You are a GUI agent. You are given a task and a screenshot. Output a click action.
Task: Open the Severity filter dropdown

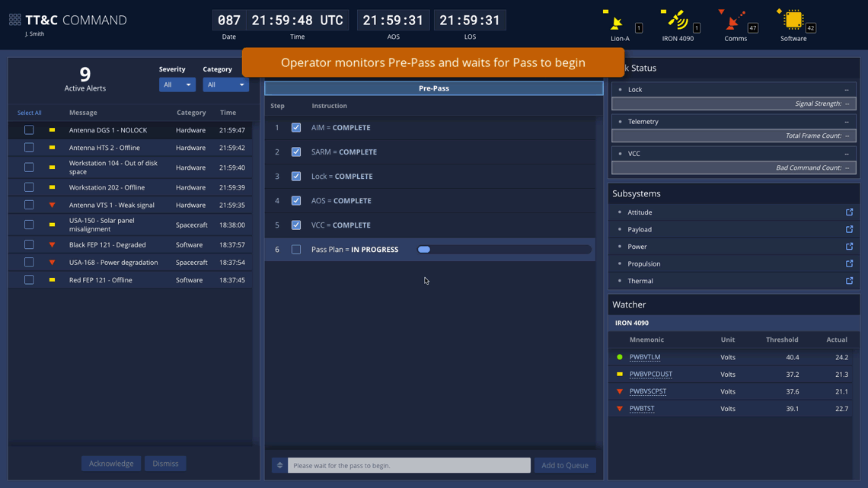(177, 85)
